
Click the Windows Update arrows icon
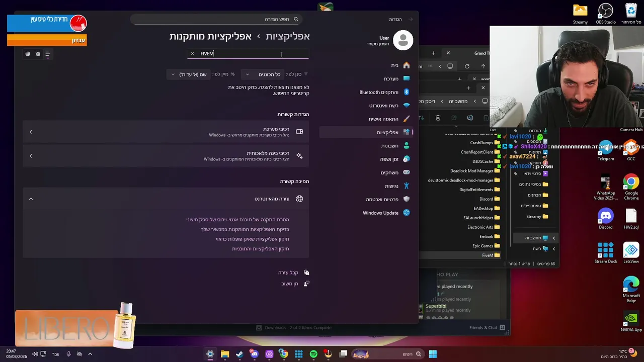[x=407, y=213]
